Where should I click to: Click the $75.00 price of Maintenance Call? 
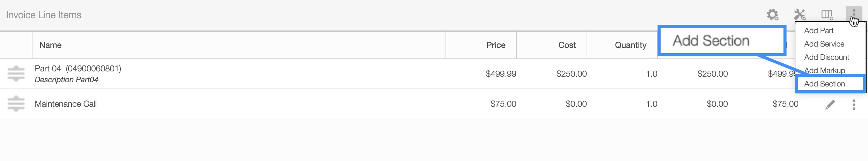click(x=503, y=104)
